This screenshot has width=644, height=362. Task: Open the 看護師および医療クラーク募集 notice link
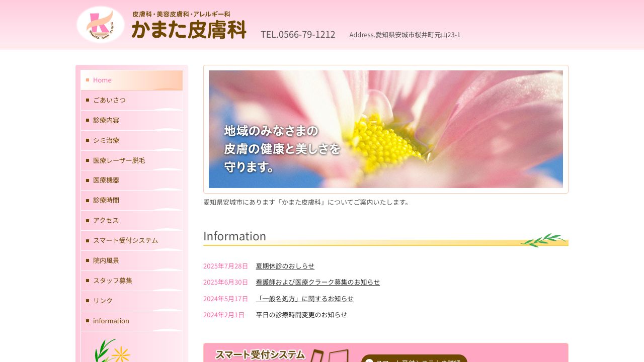317,282
